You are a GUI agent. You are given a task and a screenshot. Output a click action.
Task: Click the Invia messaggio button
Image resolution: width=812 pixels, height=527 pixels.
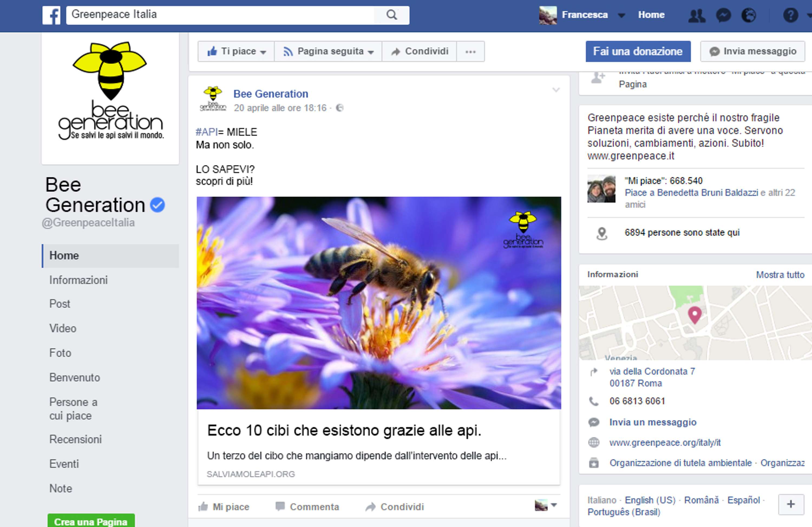coord(752,51)
